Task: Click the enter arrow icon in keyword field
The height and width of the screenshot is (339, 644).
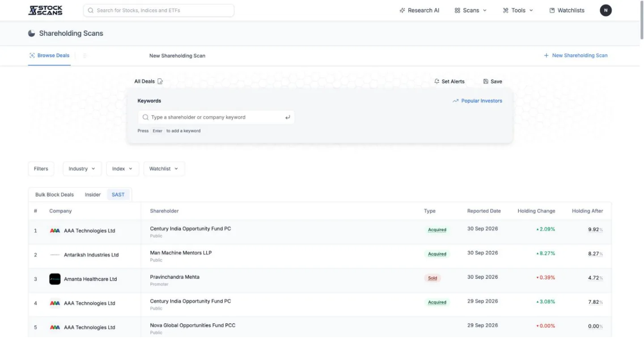Action: click(288, 117)
